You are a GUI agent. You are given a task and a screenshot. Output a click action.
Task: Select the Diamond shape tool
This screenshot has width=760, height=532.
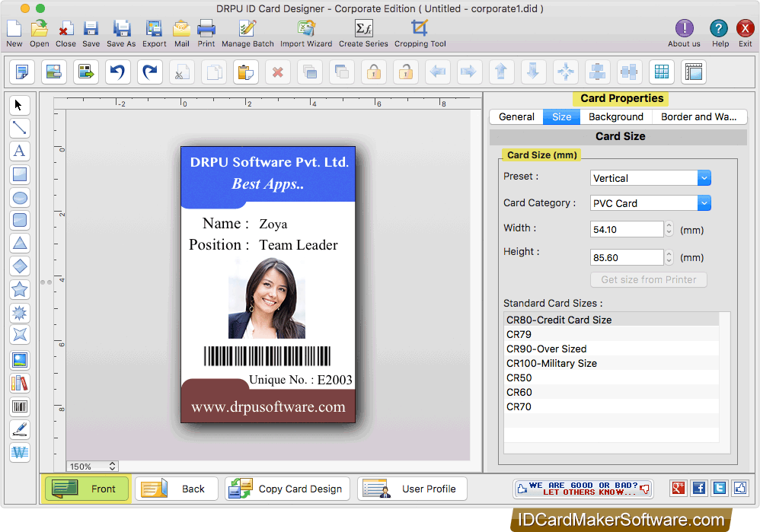(x=19, y=266)
